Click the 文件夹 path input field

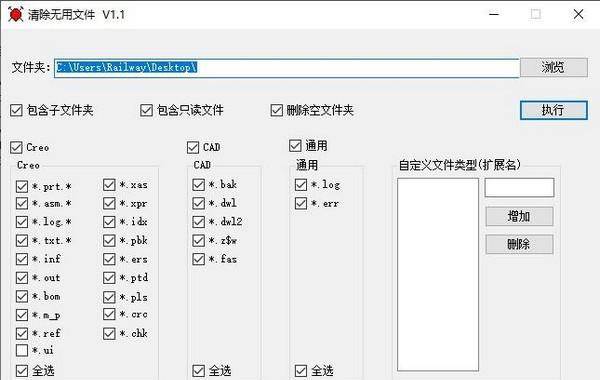pyautogui.click(x=287, y=68)
